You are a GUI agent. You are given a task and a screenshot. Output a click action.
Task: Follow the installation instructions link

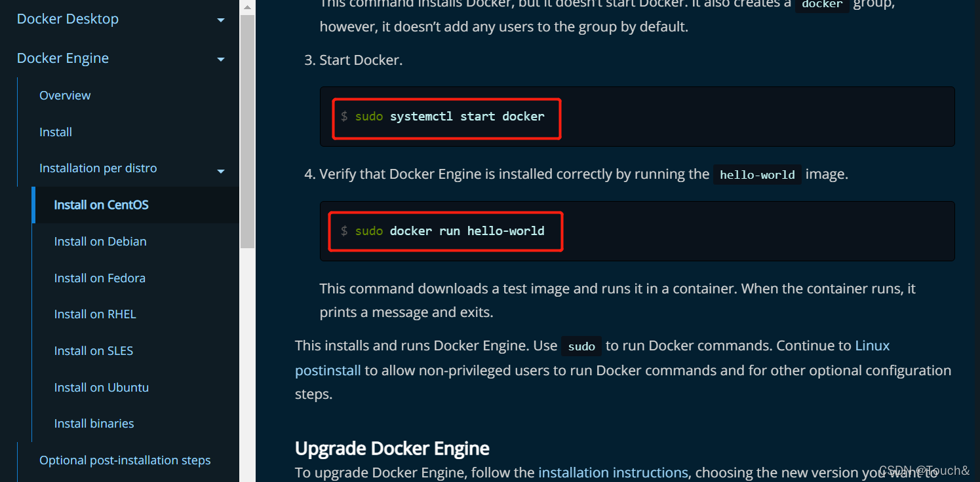point(613,473)
